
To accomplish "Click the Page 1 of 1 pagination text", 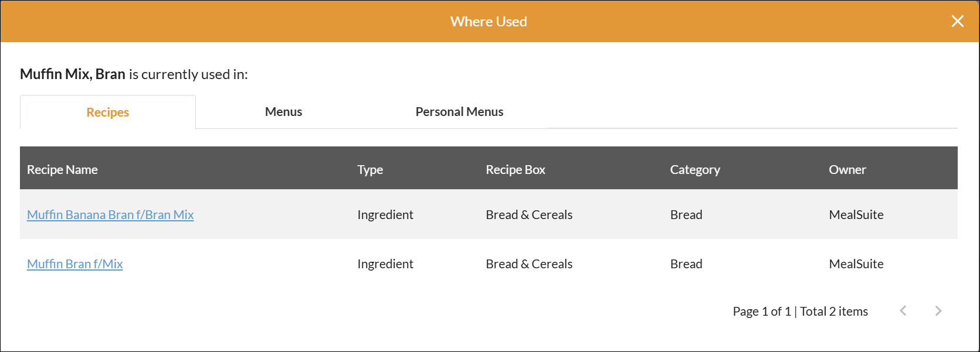I will click(761, 312).
